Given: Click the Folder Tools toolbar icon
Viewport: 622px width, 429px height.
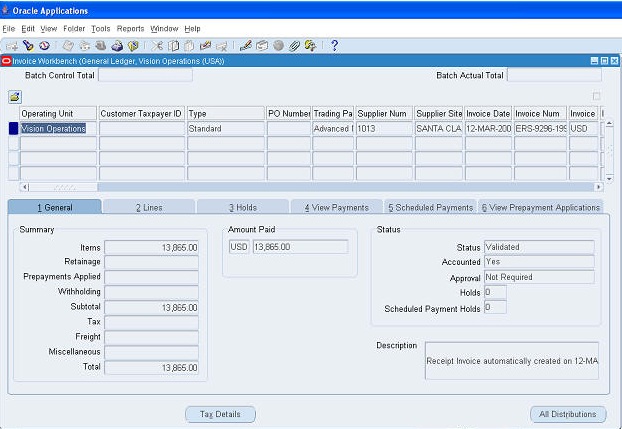Looking at the screenshot, I should [310, 46].
